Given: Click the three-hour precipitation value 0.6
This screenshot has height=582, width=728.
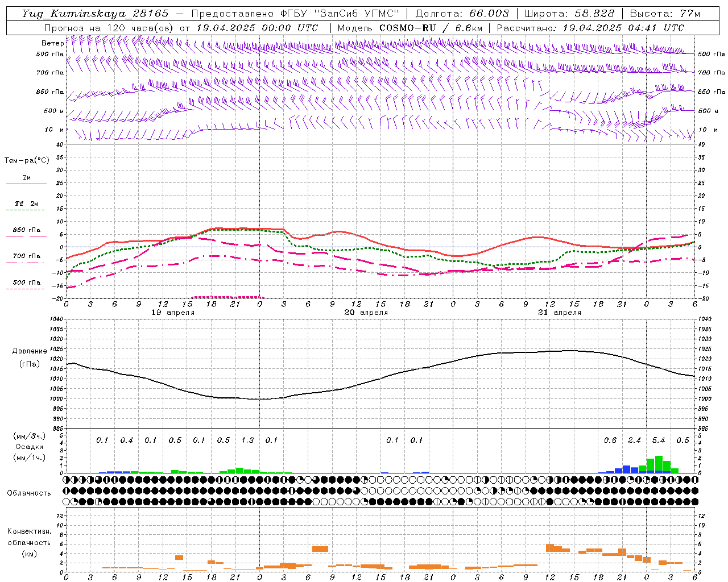Looking at the screenshot, I should [610, 440].
